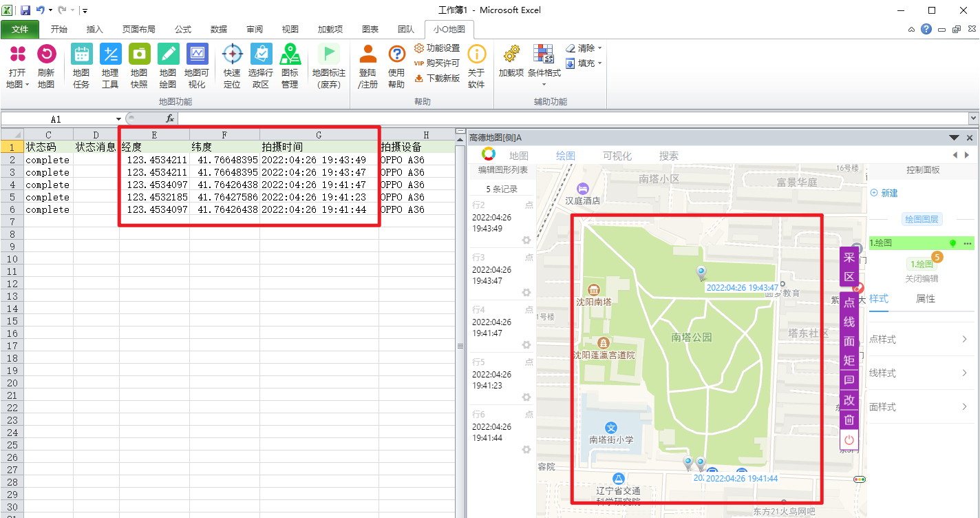
Task: Open the Name Box dropdown arrow
Action: pyautogui.click(x=118, y=119)
